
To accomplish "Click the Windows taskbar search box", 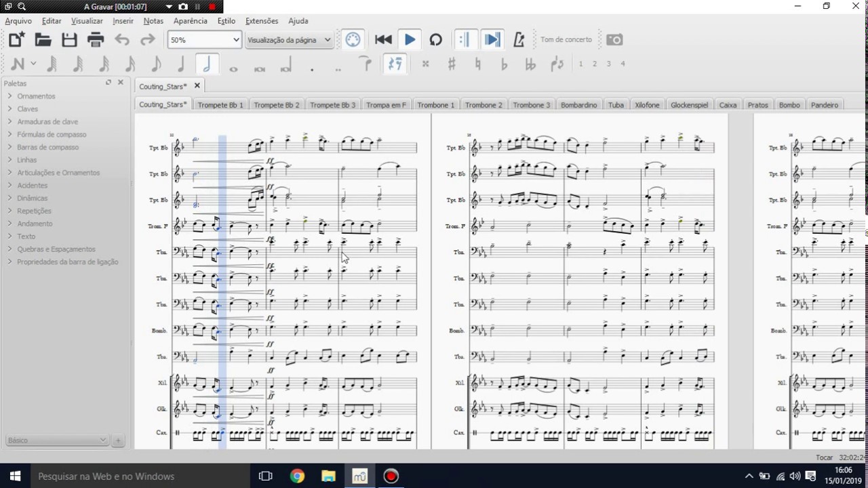I will tap(140, 476).
